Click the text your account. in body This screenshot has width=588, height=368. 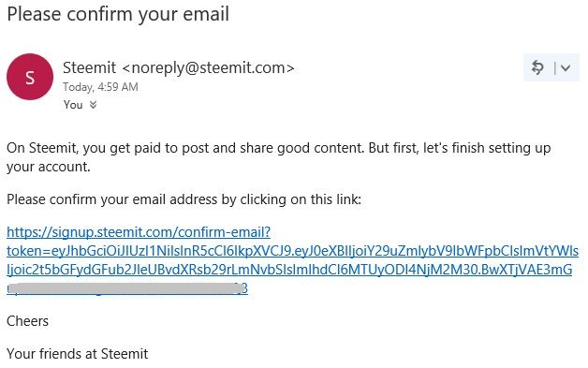pos(49,167)
